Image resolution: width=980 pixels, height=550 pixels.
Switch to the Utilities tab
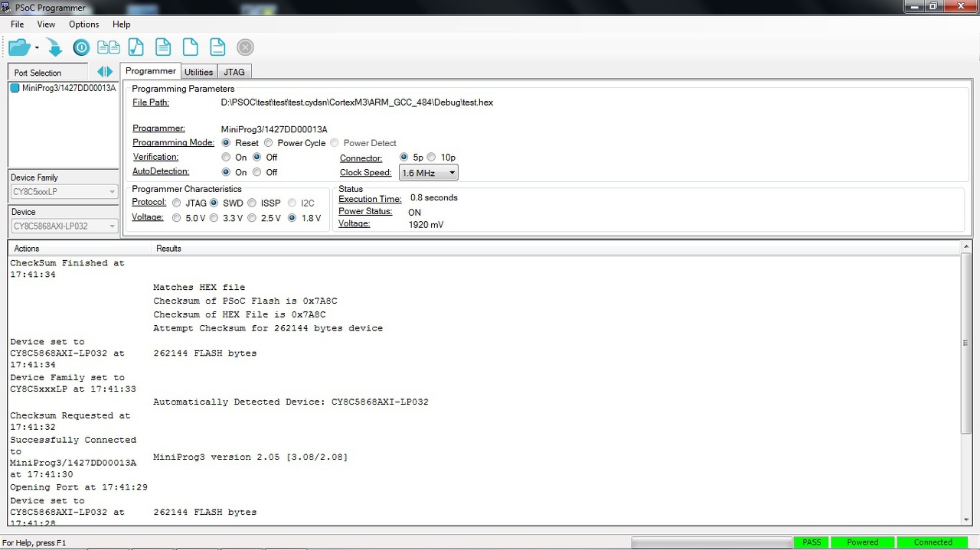[199, 72]
